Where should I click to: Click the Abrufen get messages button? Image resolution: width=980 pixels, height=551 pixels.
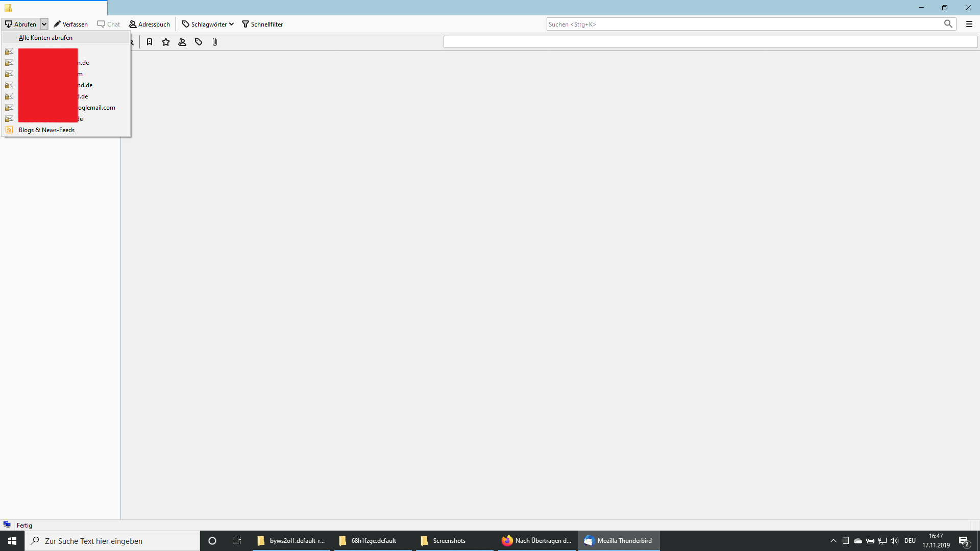pos(21,24)
